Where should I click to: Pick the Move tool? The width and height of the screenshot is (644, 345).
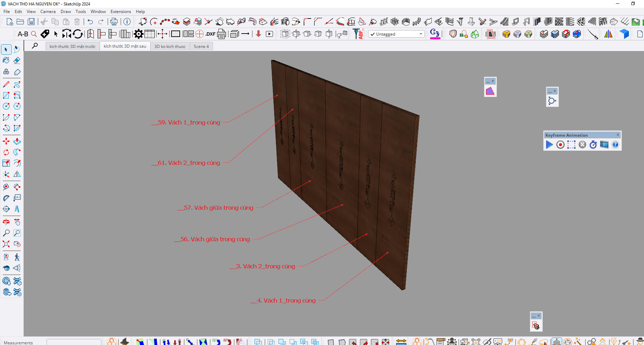6,141
